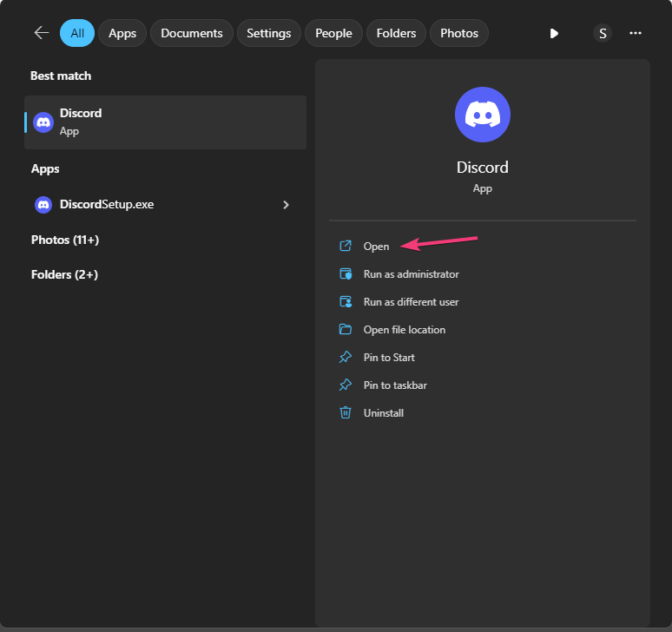Switch to the People filter tab

click(333, 33)
